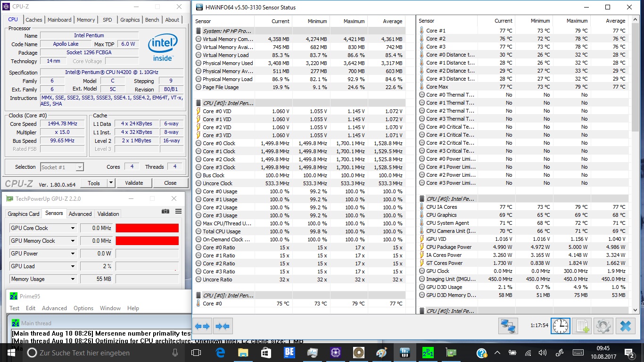The image size is (644, 362).
Task: Show hidden tray icons chevron
Action: pos(497,353)
